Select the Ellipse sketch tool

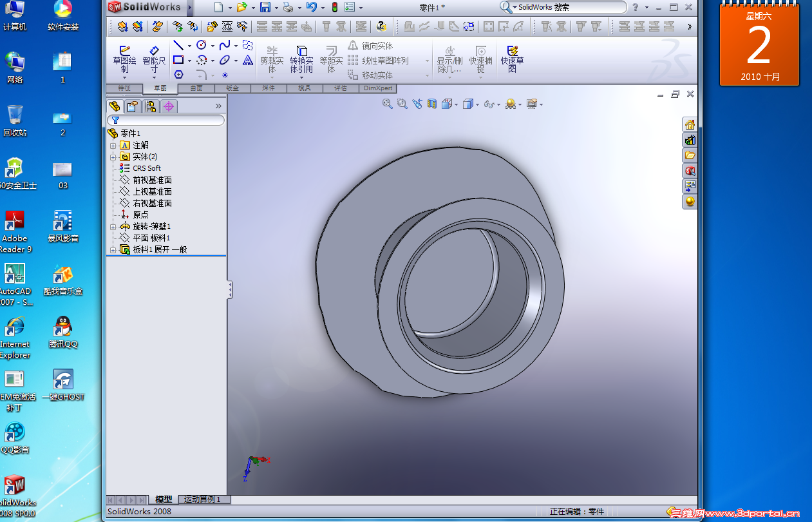pos(225,60)
